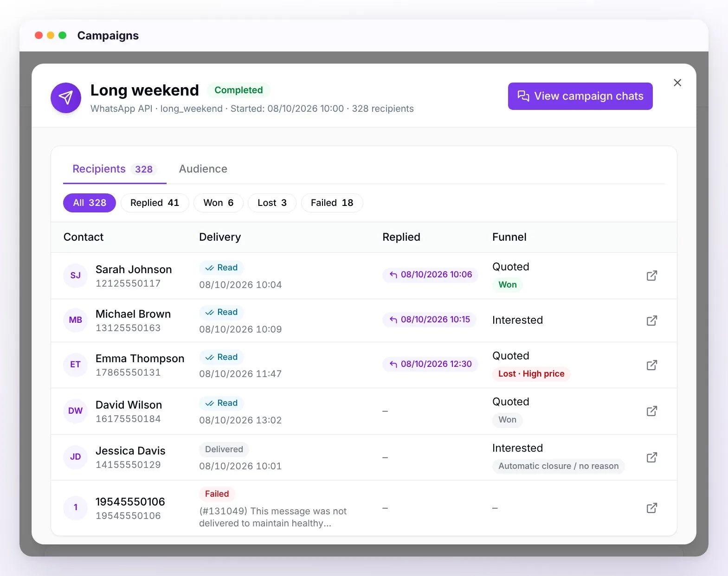
Task: Open Emma Thompson's external link icon
Action: tap(651, 365)
